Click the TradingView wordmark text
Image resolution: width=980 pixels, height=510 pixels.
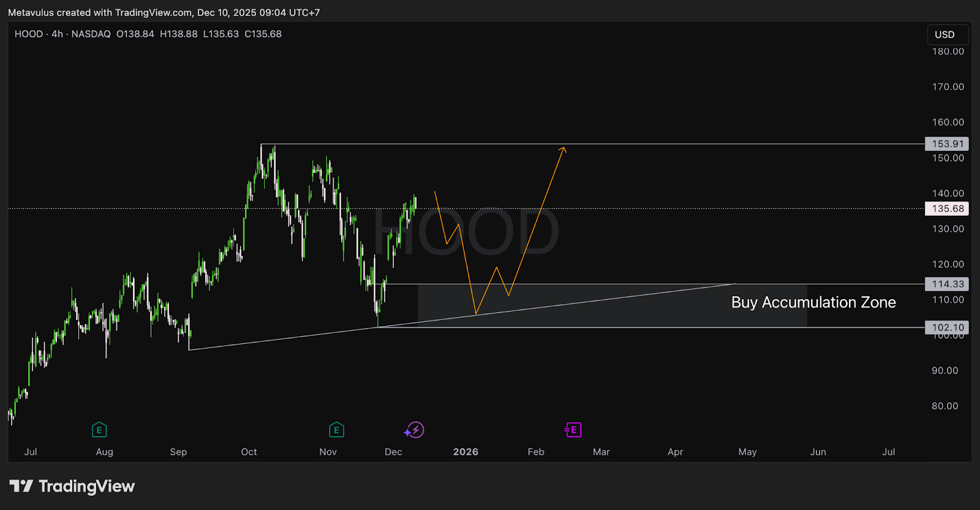click(86, 487)
